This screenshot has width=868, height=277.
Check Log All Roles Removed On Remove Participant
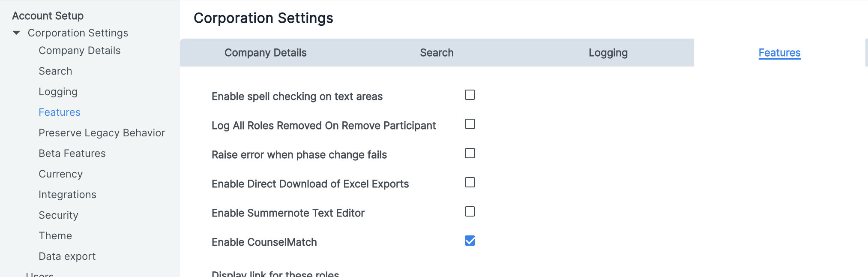coord(470,124)
